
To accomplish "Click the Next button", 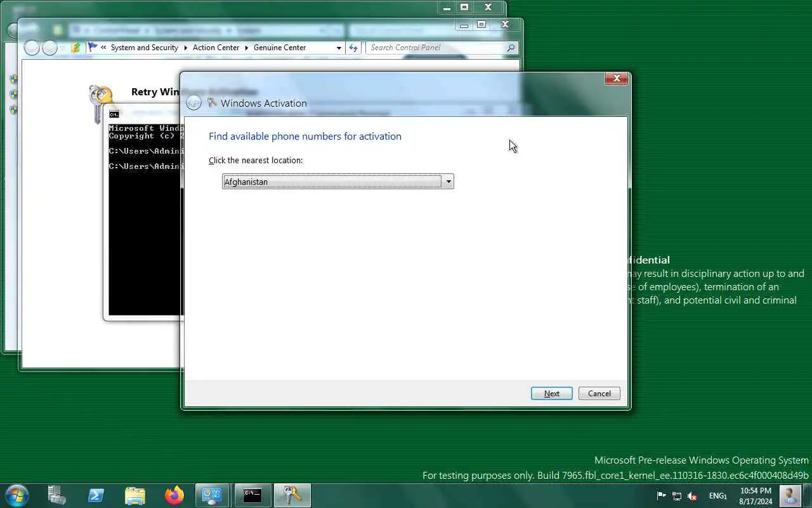I will tap(552, 394).
